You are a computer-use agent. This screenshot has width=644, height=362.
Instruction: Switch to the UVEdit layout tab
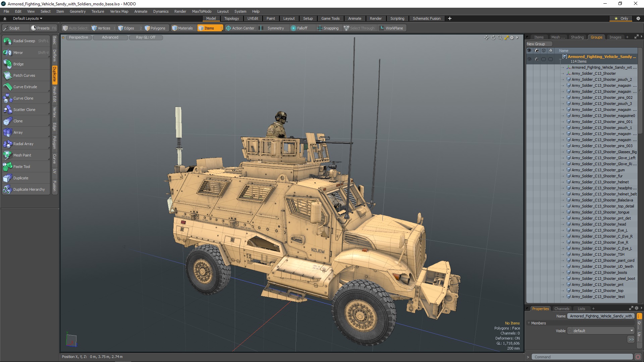(x=253, y=18)
